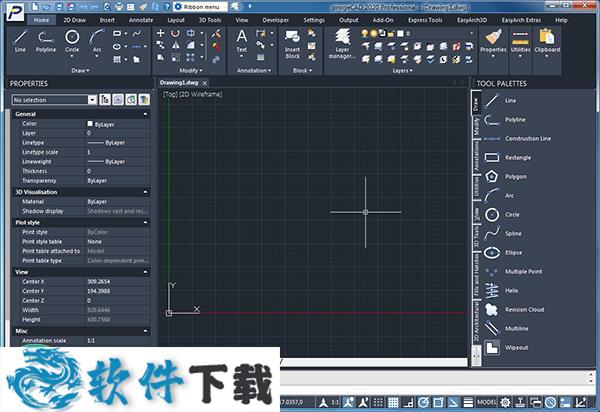Toggle grid display in status bar
This screenshot has width=600, height=412.
pos(393,402)
